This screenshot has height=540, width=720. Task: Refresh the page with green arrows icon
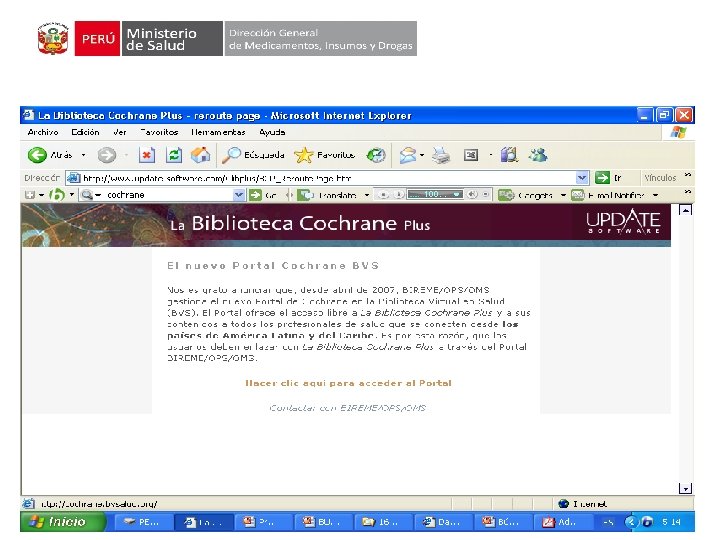(174, 155)
